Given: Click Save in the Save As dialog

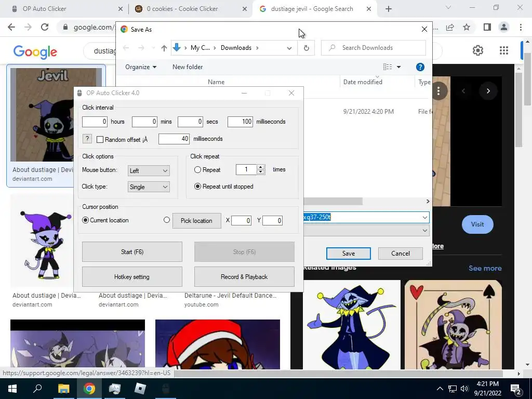Looking at the screenshot, I should (x=349, y=254).
